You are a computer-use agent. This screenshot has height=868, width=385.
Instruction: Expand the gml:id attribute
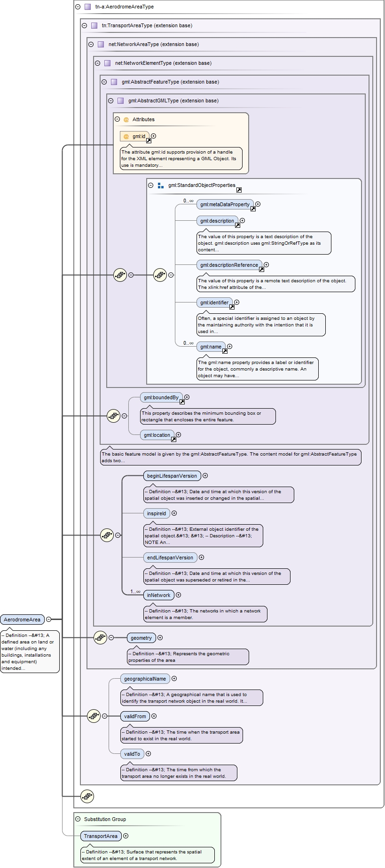pos(153,136)
